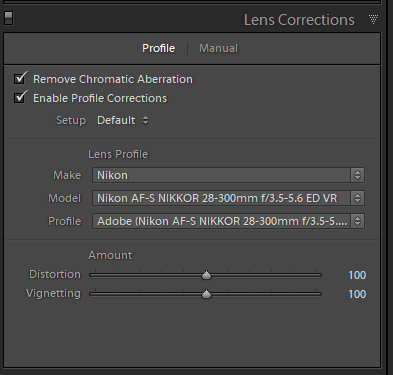
Task: Open the Setup Default dropdown
Action: (x=123, y=120)
